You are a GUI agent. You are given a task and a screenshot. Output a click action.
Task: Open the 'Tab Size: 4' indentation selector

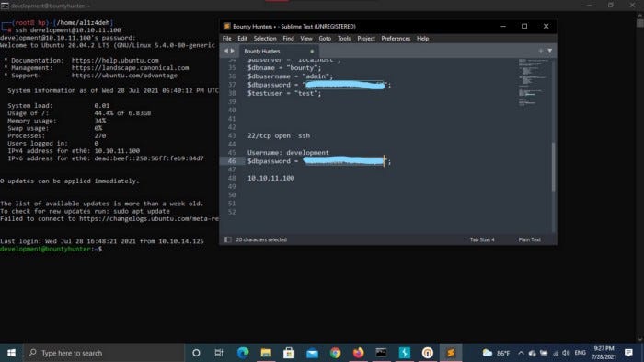[x=482, y=239]
